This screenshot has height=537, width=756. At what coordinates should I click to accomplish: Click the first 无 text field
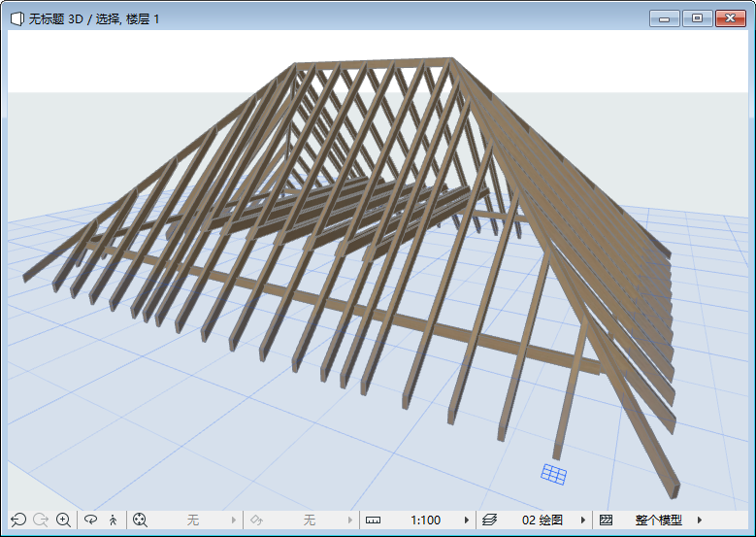click(193, 520)
